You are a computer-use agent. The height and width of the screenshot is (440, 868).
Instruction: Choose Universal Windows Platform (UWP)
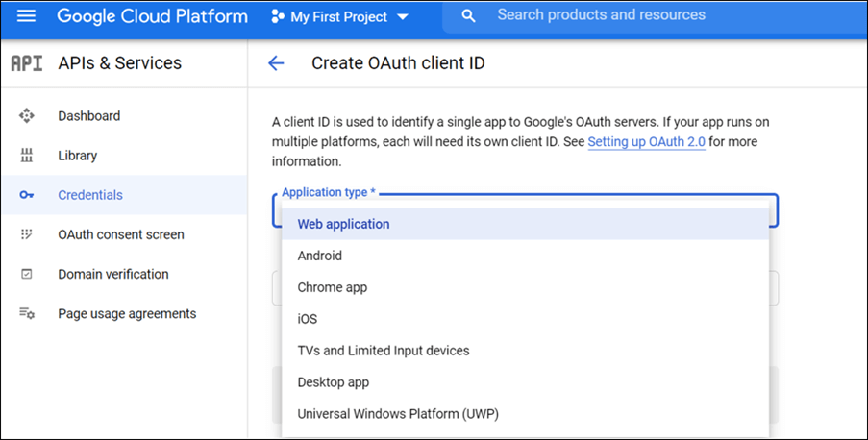(x=398, y=414)
